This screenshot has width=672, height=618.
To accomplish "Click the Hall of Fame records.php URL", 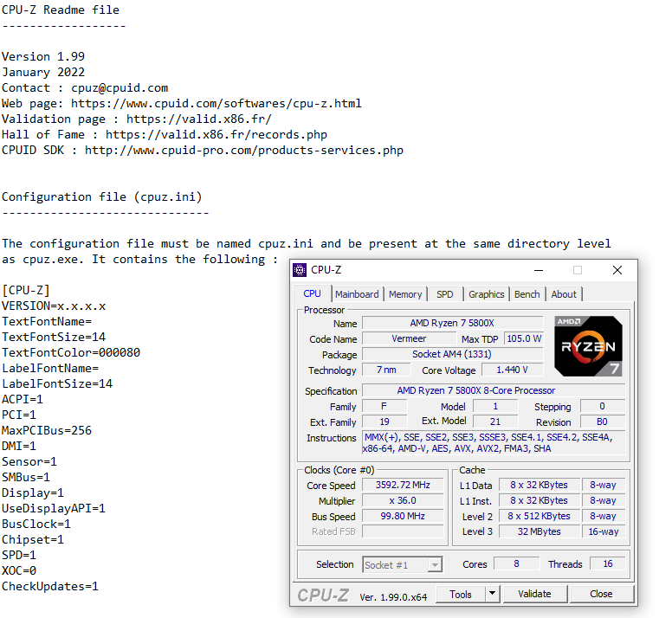I will [x=216, y=135].
